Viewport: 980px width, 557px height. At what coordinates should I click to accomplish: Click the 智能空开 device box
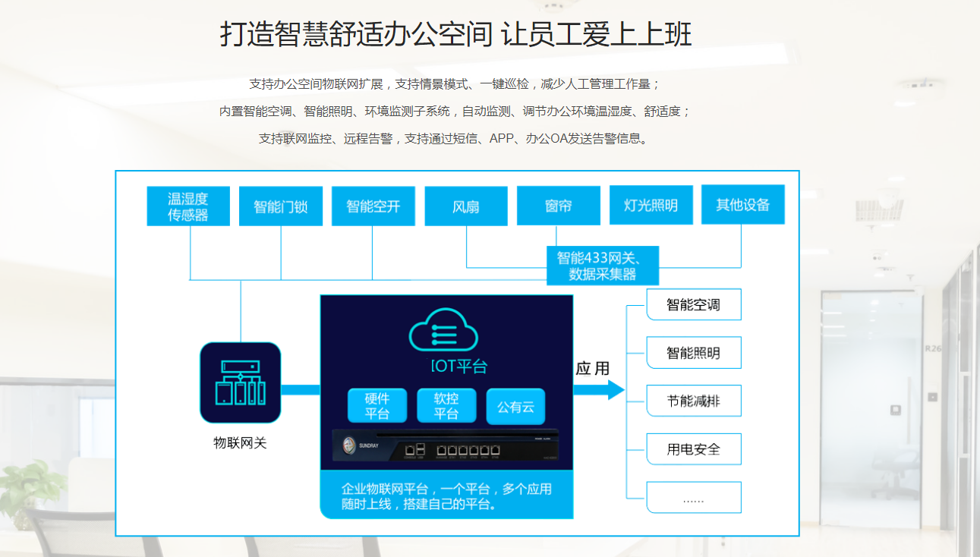[373, 206]
